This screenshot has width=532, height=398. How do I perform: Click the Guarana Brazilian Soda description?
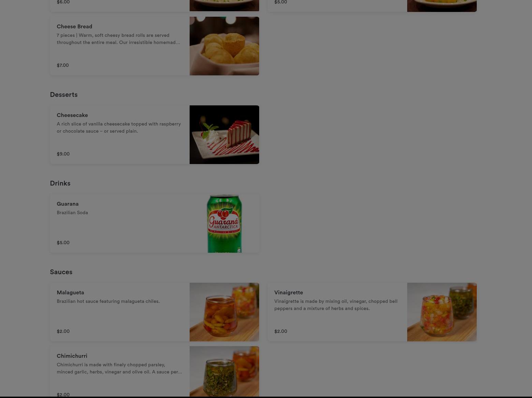72,213
